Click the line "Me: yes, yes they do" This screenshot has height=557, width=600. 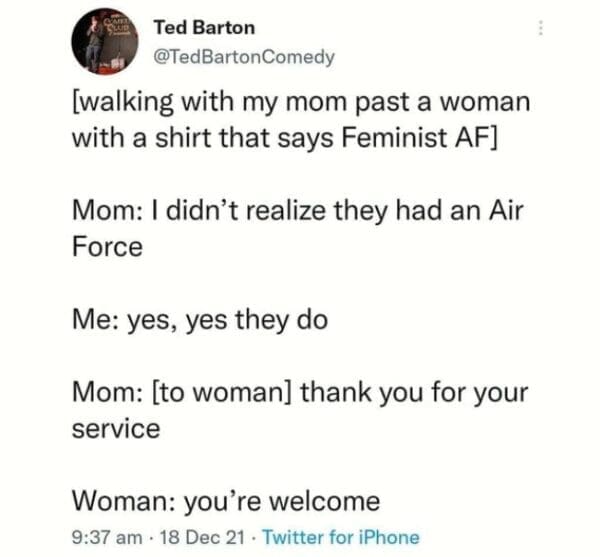coord(199,321)
